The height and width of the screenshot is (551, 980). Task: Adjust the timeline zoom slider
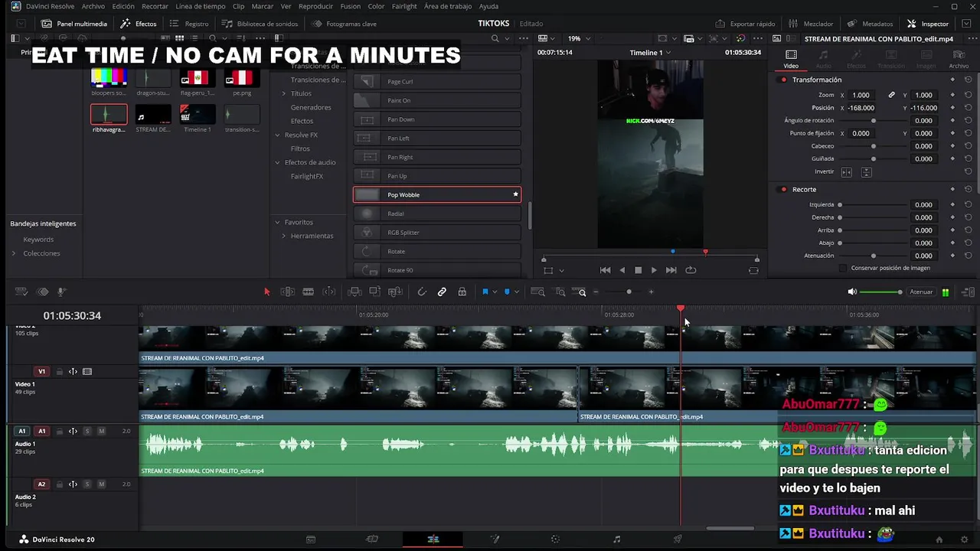pyautogui.click(x=629, y=292)
